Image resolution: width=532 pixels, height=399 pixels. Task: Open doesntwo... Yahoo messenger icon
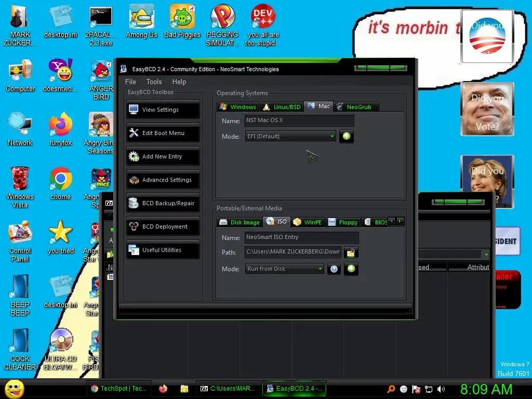pyautogui.click(x=60, y=75)
